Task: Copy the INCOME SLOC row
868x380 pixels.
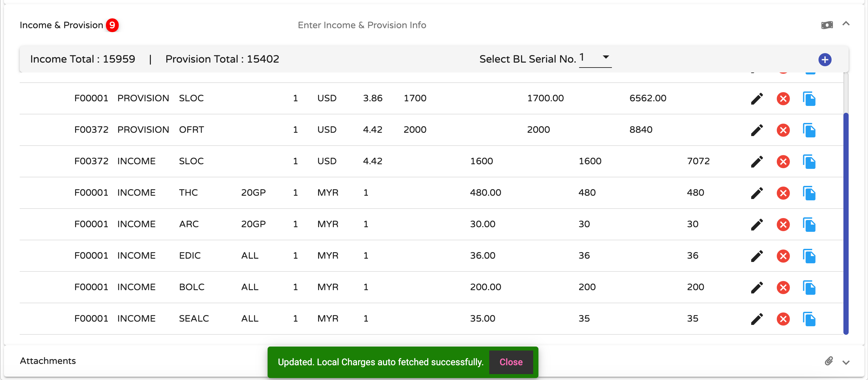Action: (809, 162)
